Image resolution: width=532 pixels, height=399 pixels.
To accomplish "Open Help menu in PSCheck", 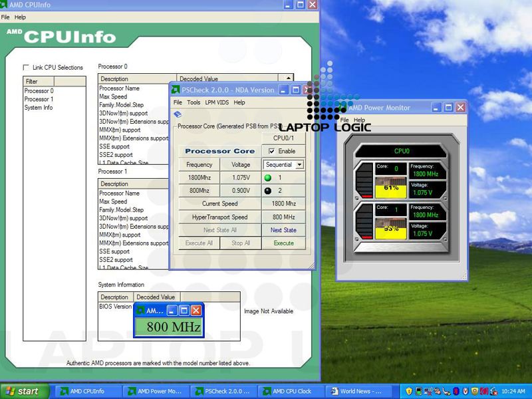I will [x=239, y=102].
